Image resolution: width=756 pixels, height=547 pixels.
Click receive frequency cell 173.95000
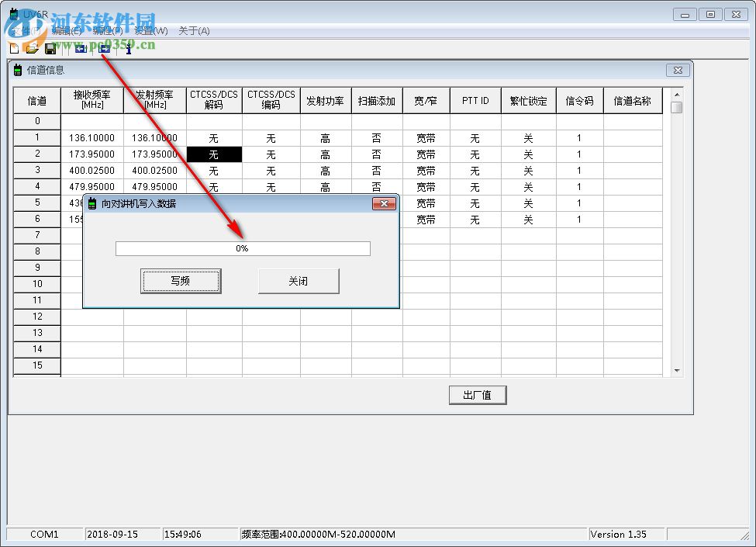pos(92,154)
